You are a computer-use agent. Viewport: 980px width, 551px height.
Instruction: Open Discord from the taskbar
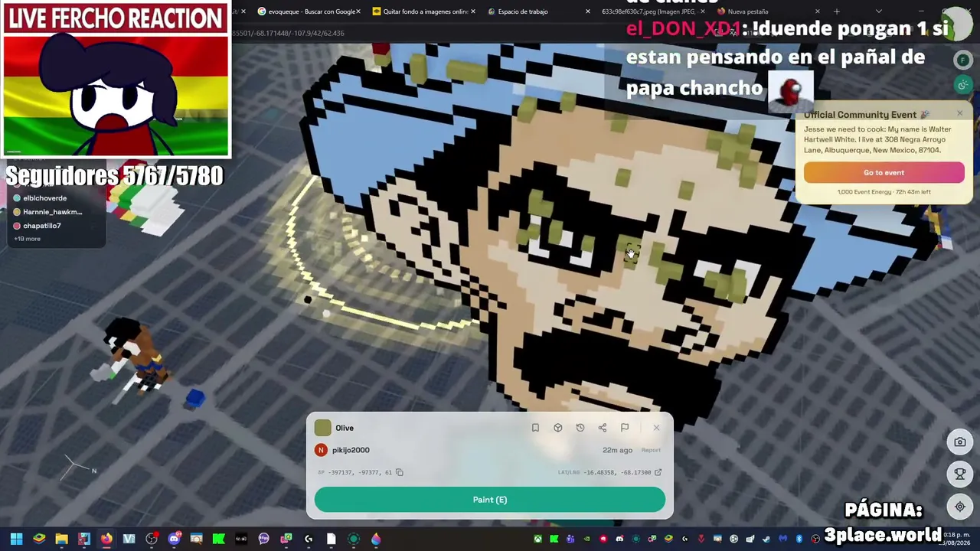[174, 539]
